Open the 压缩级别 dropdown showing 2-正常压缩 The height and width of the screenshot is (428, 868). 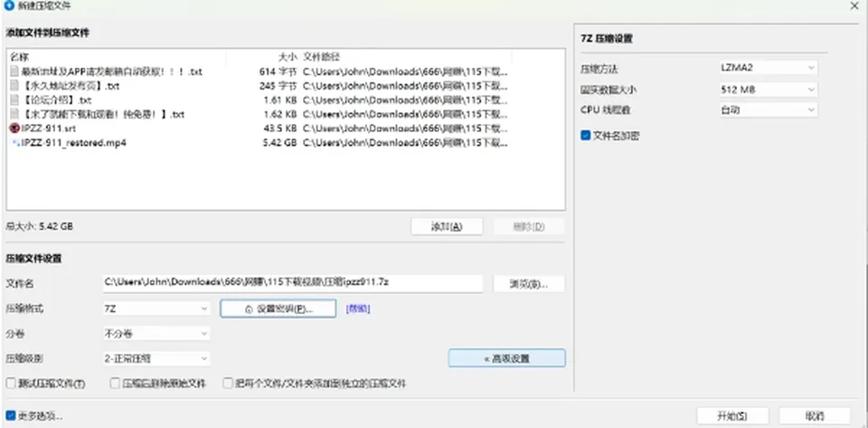click(x=156, y=358)
